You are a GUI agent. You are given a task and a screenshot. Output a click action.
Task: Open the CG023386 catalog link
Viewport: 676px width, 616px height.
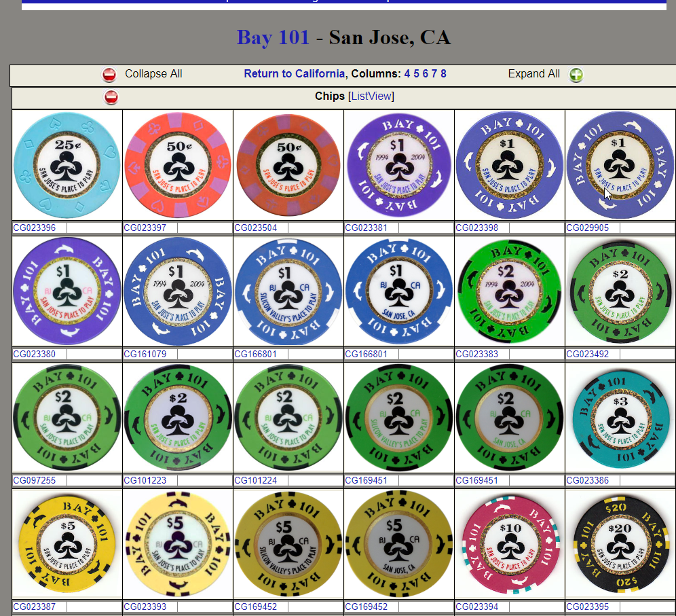(587, 481)
